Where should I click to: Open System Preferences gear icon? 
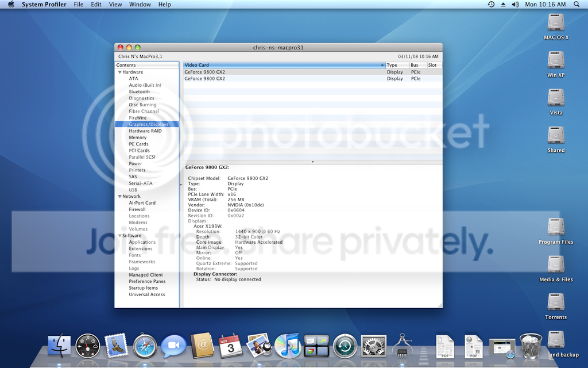coord(373,346)
